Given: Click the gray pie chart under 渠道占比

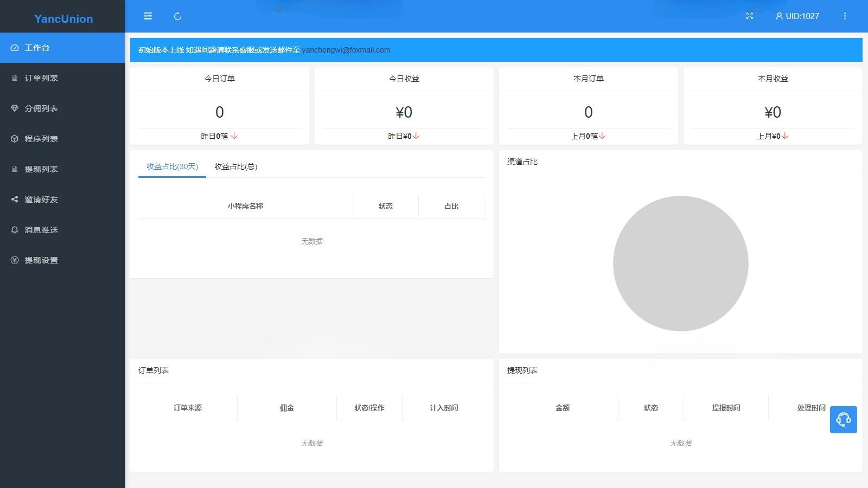Looking at the screenshot, I should pos(680,264).
